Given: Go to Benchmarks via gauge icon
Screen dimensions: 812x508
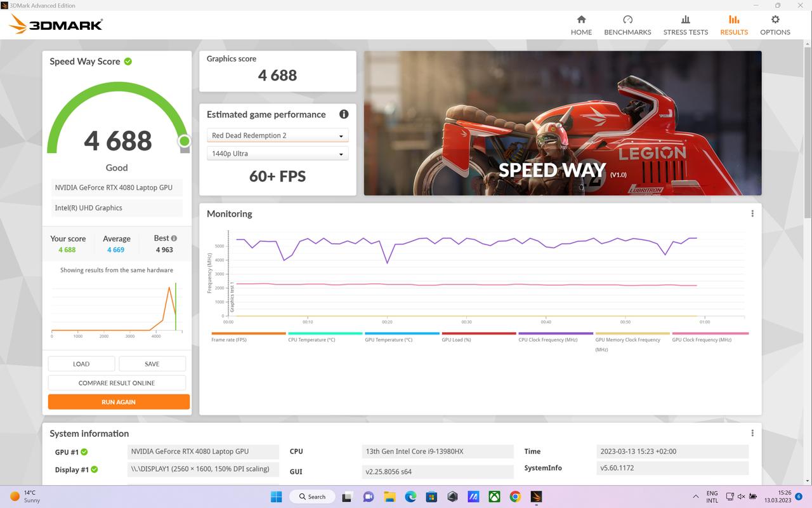Looking at the screenshot, I should pos(627,20).
